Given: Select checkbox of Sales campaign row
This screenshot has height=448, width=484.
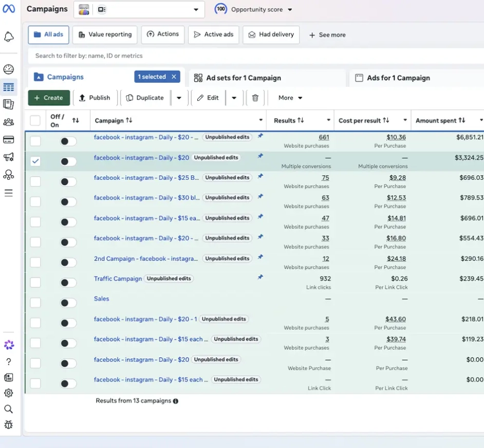Looking at the screenshot, I should (x=35, y=303).
